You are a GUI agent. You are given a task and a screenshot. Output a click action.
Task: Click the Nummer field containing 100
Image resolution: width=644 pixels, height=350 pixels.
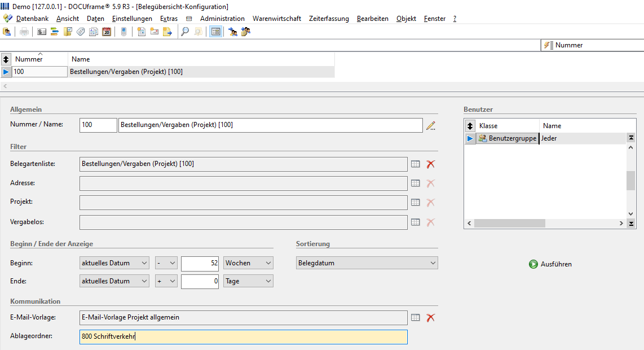click(98, 125)
